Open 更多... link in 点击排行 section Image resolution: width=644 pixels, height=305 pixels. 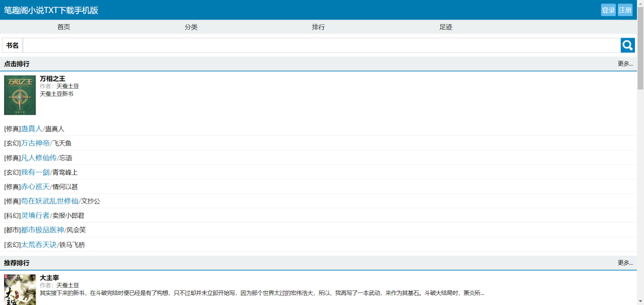(625, 64)
